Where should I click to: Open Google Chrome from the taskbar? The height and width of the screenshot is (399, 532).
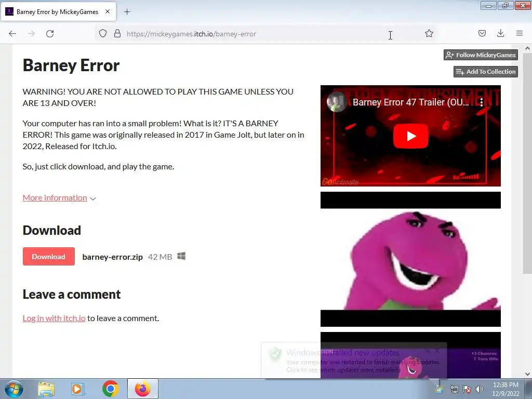point(110,389)
